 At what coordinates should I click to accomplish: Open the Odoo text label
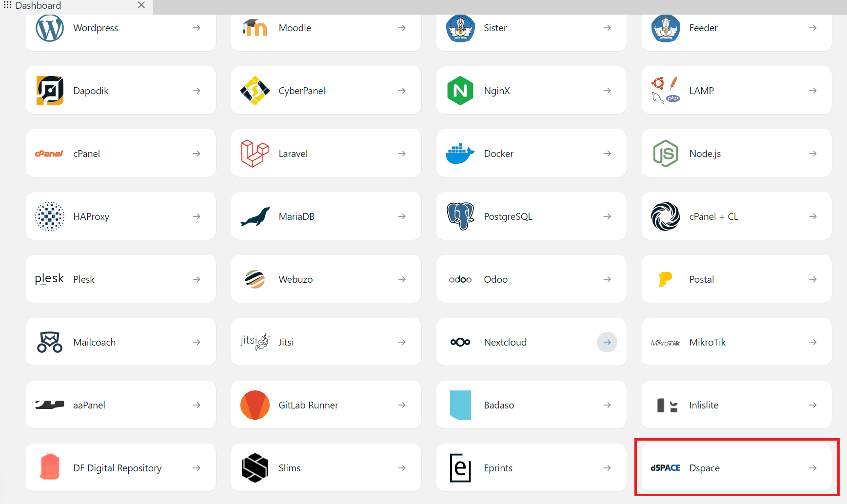[x=495, y=279]
